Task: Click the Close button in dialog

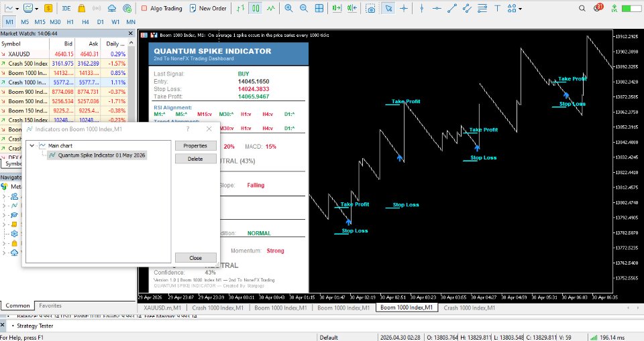Action: [195, 258]
